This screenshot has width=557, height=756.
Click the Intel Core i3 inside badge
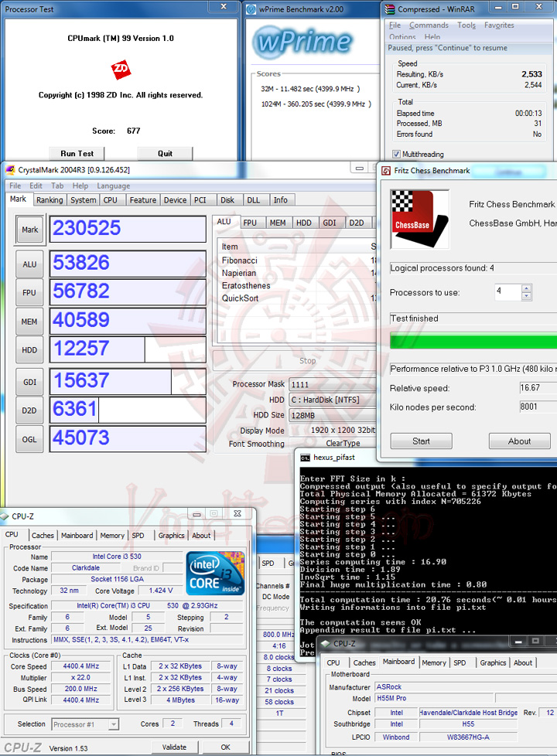coord(215,574)
